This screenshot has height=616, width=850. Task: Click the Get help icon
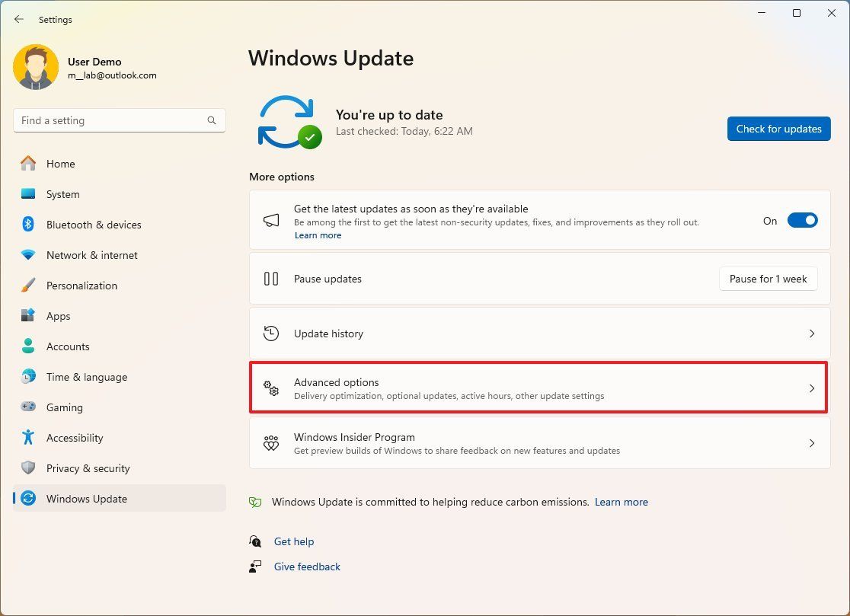[x=255, y=541]
